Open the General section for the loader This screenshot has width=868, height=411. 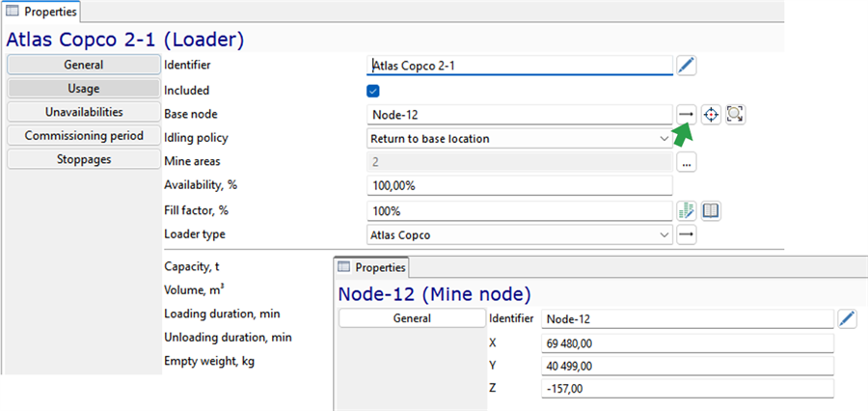[x=84, y=65]
